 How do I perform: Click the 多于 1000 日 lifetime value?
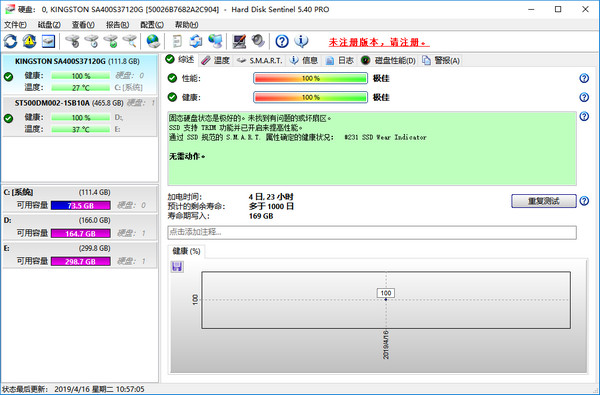(x=271, y=206)
